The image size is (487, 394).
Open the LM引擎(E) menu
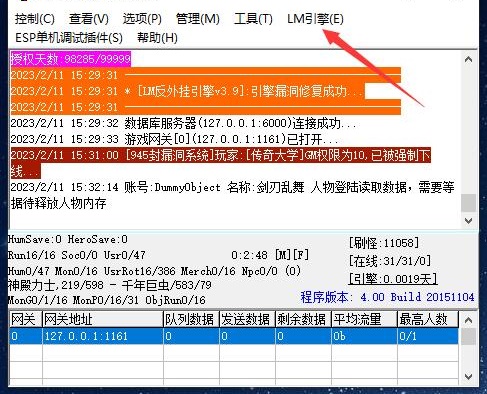(315, 19)
